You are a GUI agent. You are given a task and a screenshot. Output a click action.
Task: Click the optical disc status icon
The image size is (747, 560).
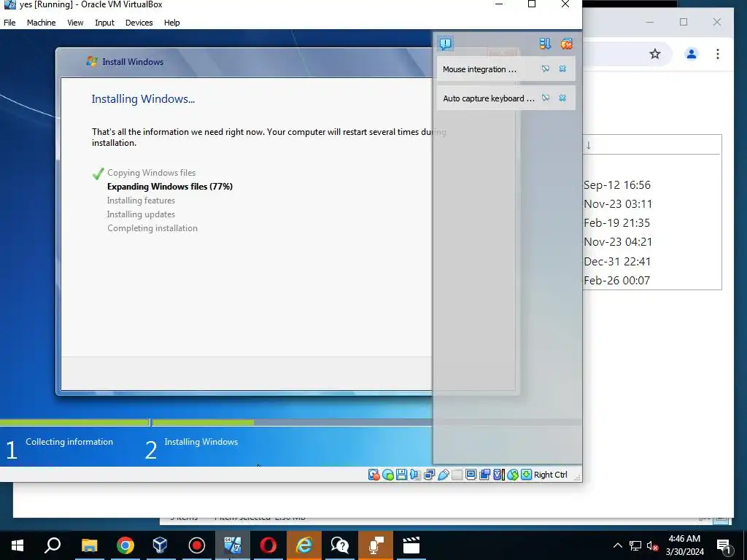[x=388, y=475]
